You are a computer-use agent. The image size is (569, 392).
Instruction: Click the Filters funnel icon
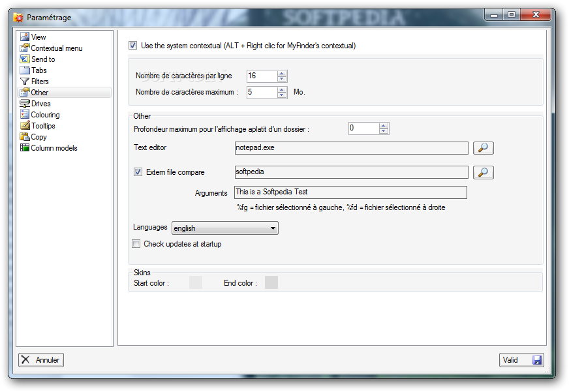coord(25,82)
